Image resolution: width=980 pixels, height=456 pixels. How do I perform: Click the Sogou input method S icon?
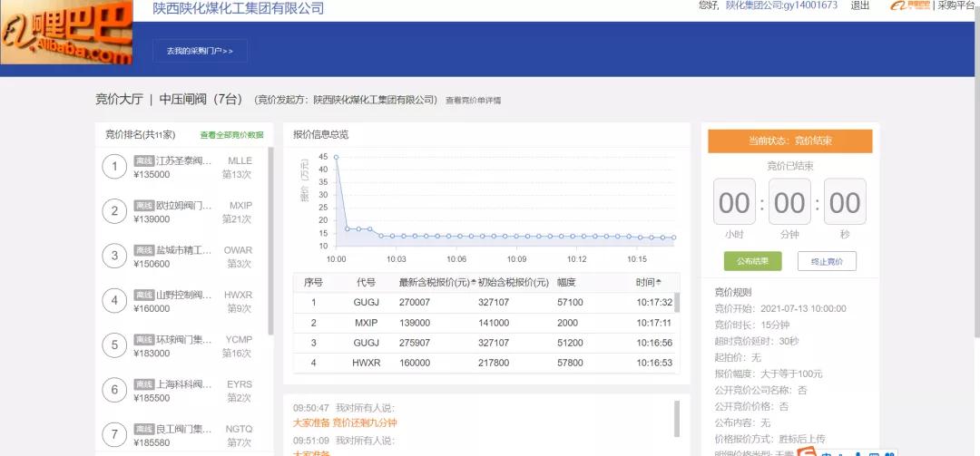coord(807,450)
